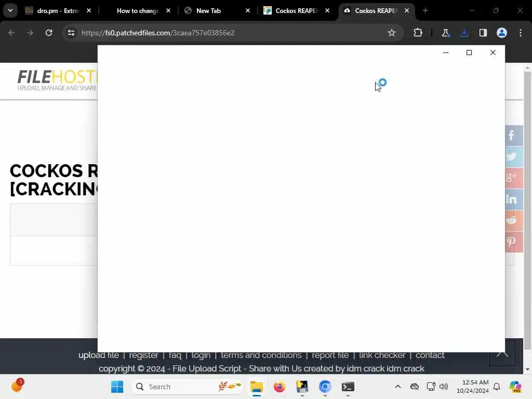Close the blank popup window
The width and height of the screenshot is (532, 399).
(493, 52)
